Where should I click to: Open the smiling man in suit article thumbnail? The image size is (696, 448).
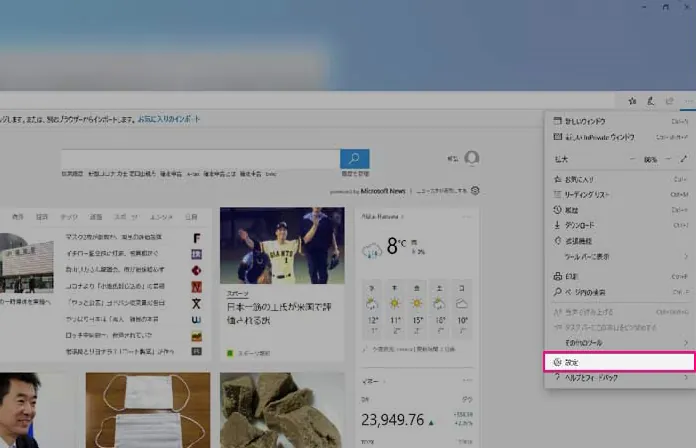pyautogui.click(x=20, y=410)
